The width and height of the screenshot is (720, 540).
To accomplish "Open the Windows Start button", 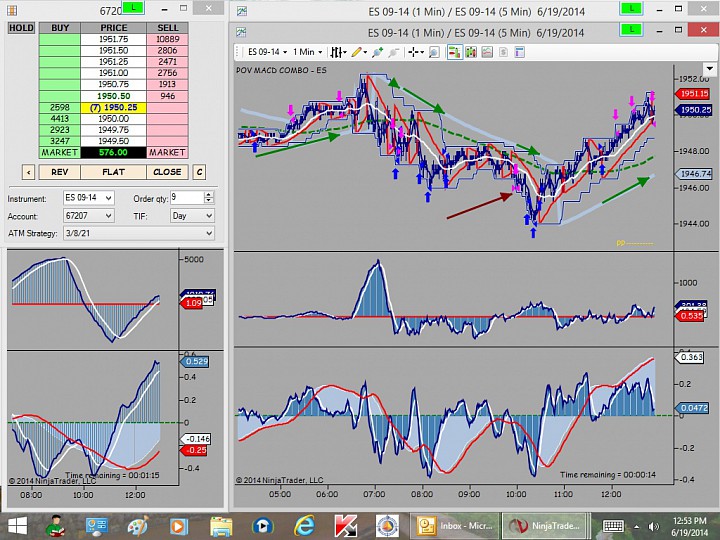I will tap(17, 526).
